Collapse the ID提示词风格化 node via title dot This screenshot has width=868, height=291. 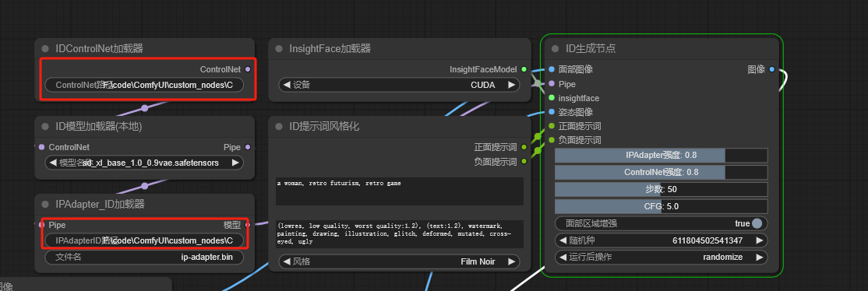279,126
